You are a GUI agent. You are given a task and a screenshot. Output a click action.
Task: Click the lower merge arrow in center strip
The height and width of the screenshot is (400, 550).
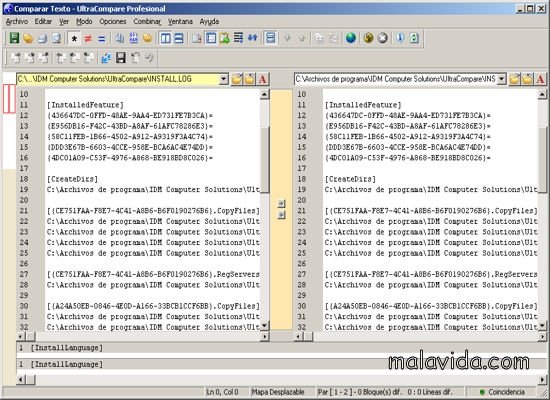coord(281,214)
